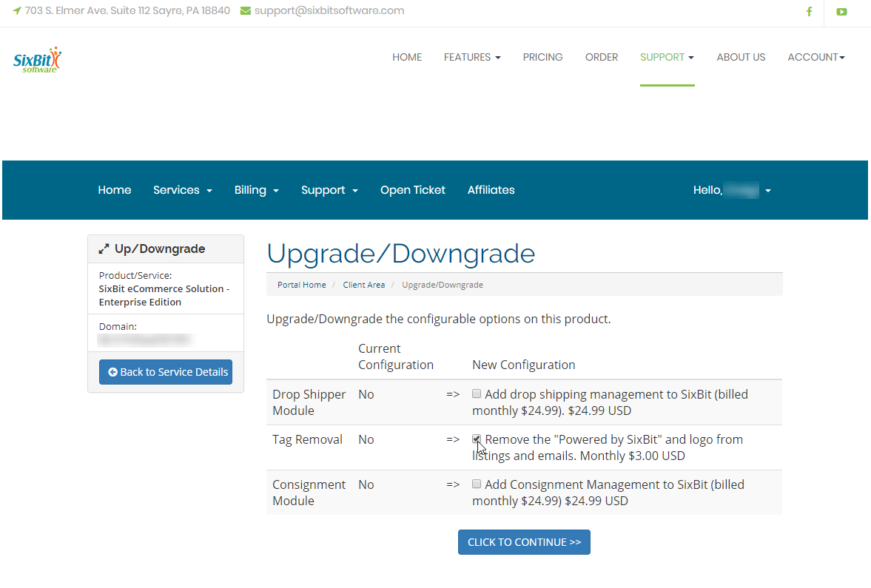Viewport: 871px width, 588px height.
Task: Open the Affiliates menu item
Action: coord(491,190)
